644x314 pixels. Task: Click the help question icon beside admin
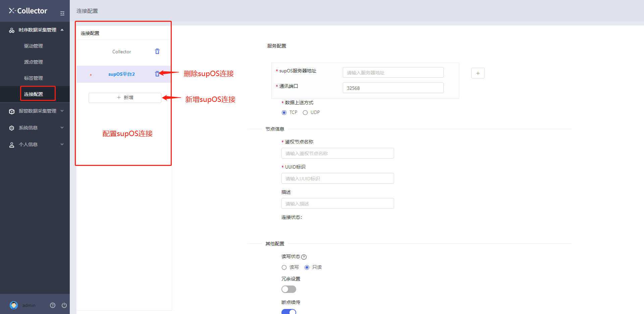click(x=53, y=305)
